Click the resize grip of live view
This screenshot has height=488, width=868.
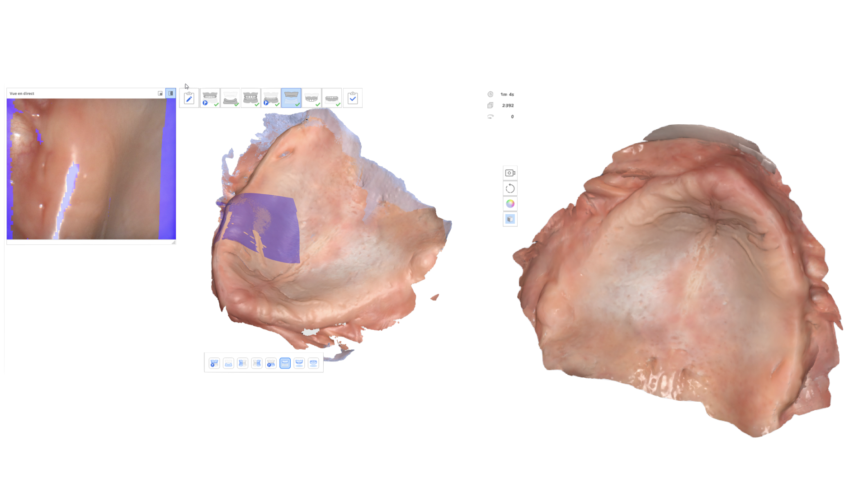(x=174, y=243)
